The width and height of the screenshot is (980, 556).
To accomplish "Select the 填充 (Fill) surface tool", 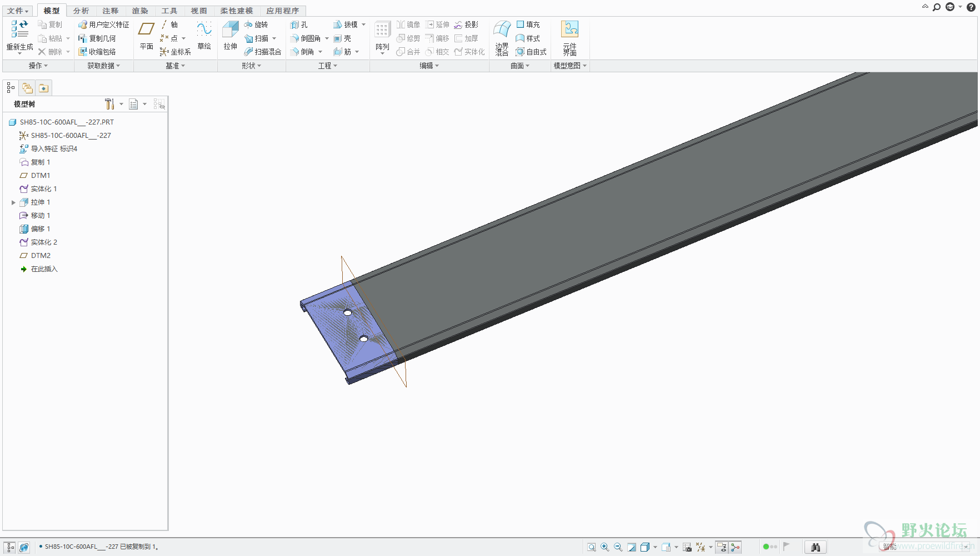I will coord(528,24).
